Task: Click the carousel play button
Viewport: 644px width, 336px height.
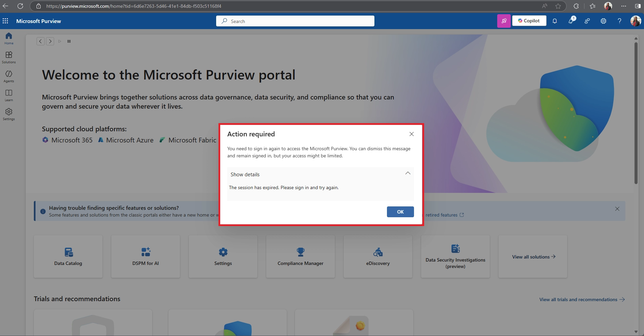Action: point(60,41)
